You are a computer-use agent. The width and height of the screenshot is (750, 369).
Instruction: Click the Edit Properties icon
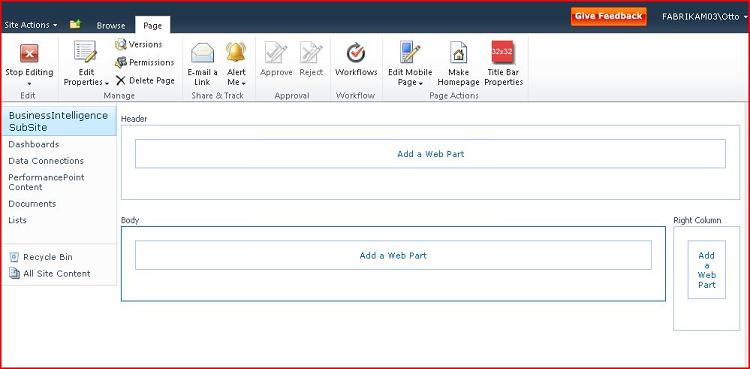point(86,52)
